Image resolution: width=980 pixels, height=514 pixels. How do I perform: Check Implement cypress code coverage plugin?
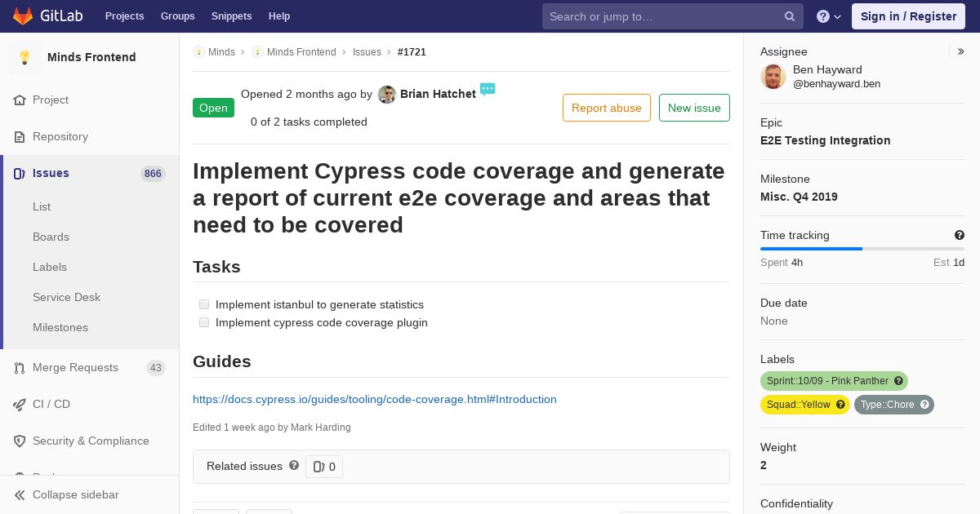click(204, 322)
